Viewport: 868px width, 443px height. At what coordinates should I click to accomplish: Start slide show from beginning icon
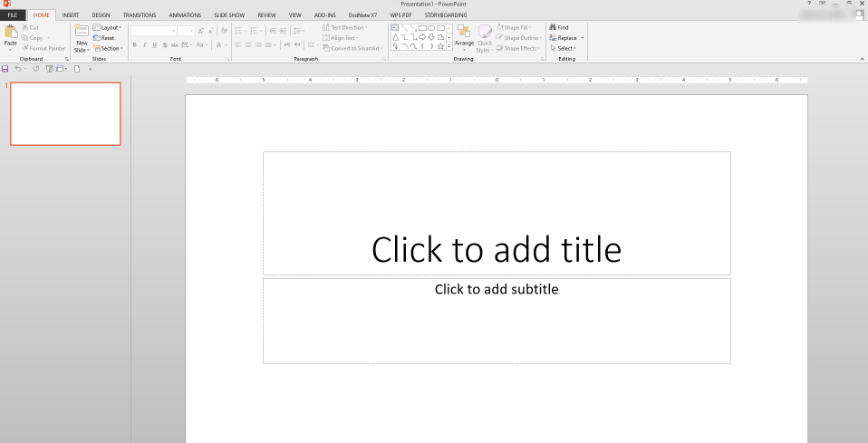49,69
